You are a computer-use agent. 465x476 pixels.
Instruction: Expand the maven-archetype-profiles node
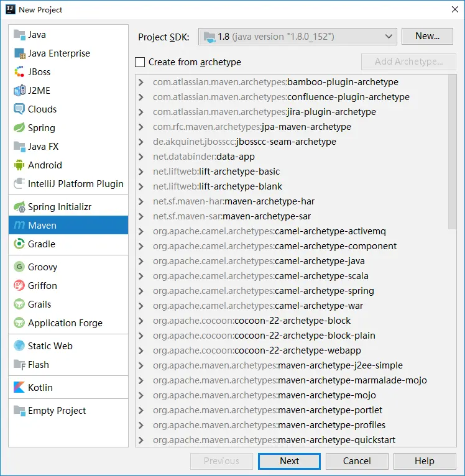coord(141,425)
